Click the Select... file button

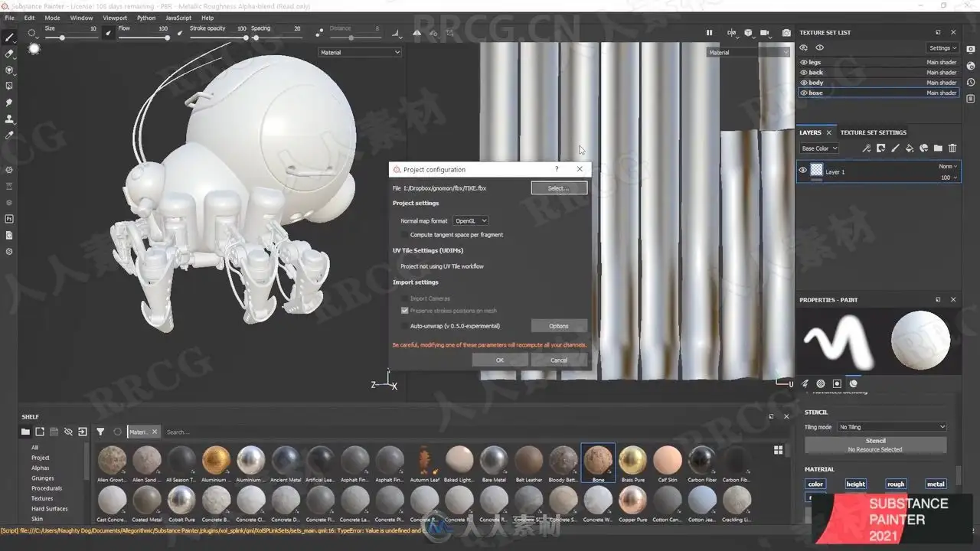point(559,187)
